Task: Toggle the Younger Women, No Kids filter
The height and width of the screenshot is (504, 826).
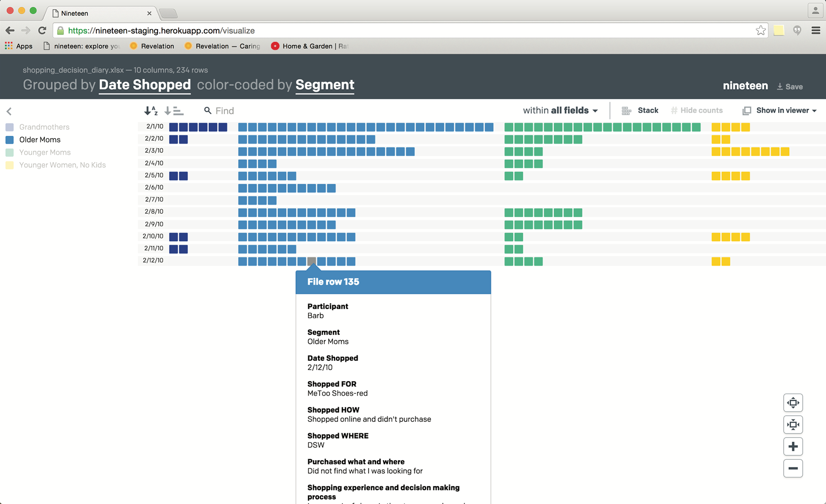Action: point(62,165)
